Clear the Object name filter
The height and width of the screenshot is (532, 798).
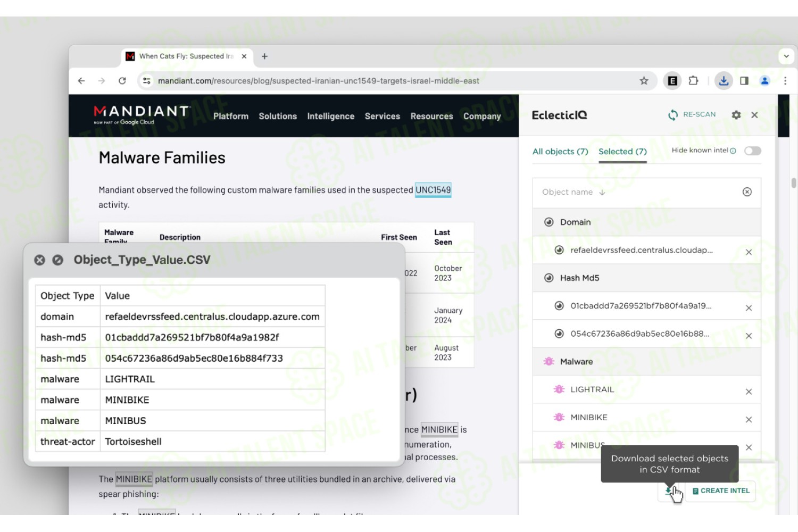pos(747,192)
